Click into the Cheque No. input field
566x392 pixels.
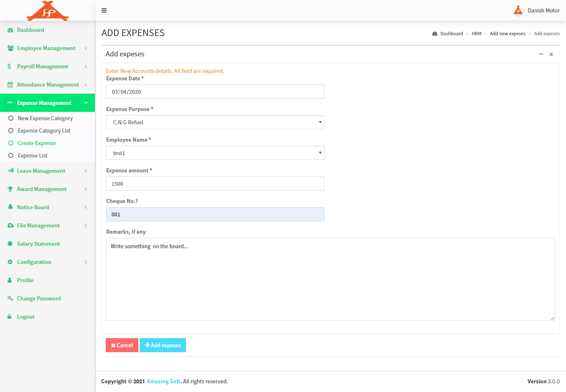[x=215, y=214]
